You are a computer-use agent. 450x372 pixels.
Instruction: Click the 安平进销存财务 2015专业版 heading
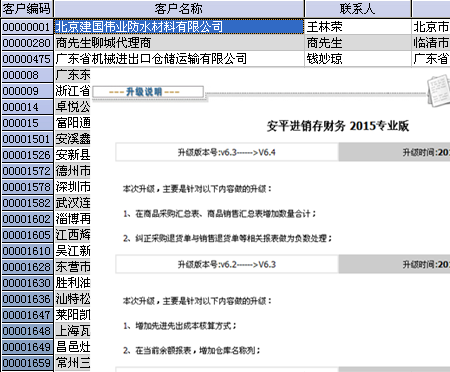coord(338,126)
